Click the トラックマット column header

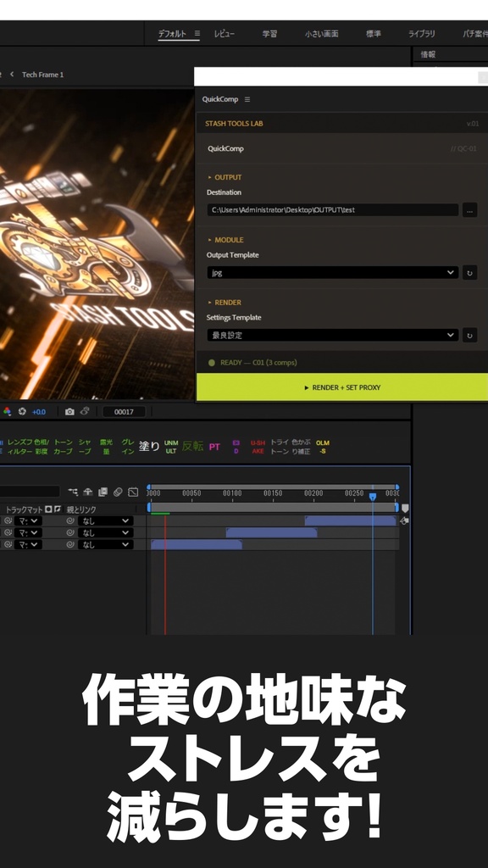24,509
